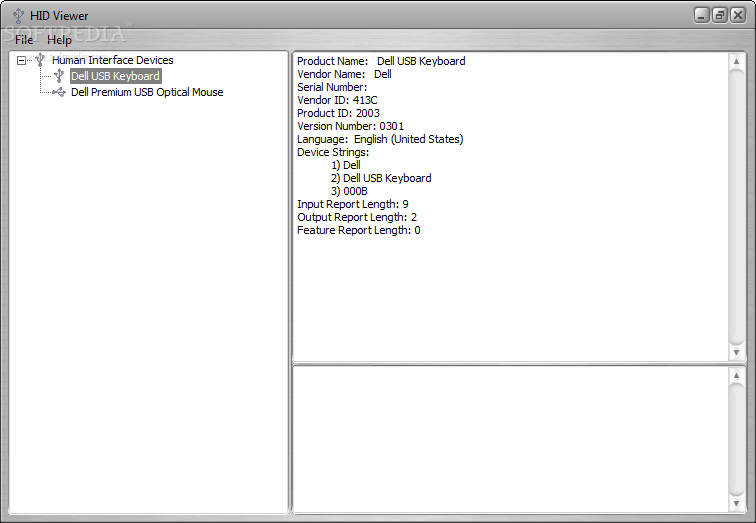The width and height of the screenshot is (756, 523).
Task: Click the scrollbar track of the lower pane
Action: coord(736,439)
